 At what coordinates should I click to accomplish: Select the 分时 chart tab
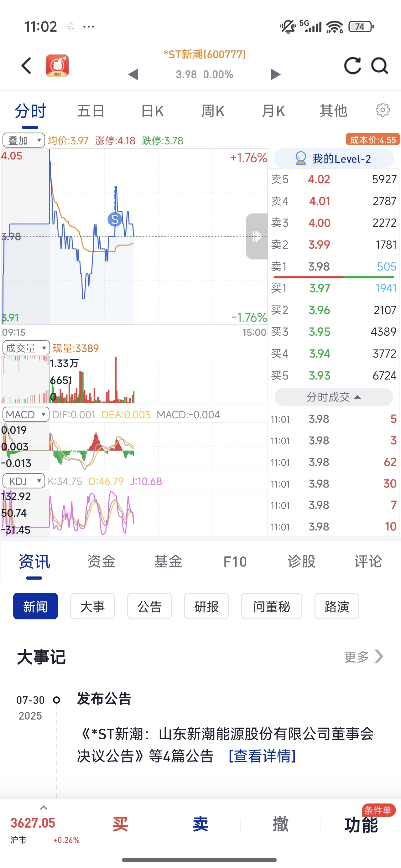click(30, 111)
